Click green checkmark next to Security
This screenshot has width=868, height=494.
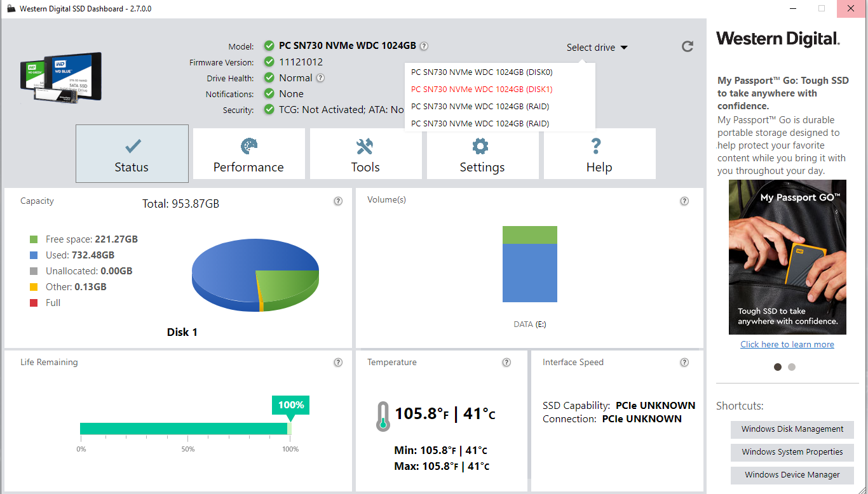(x=269, y=109)
